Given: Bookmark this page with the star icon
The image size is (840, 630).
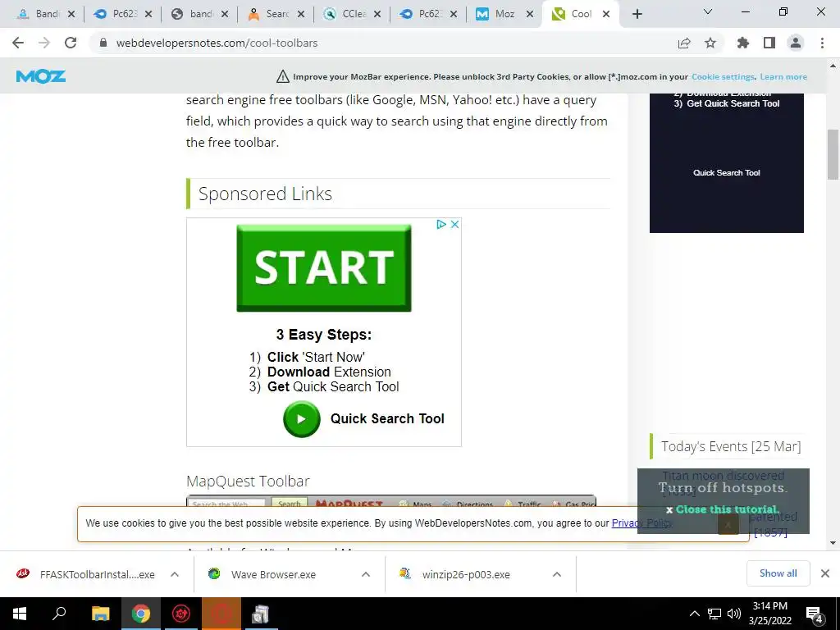Looking at the screenshot, I should 710,43.
